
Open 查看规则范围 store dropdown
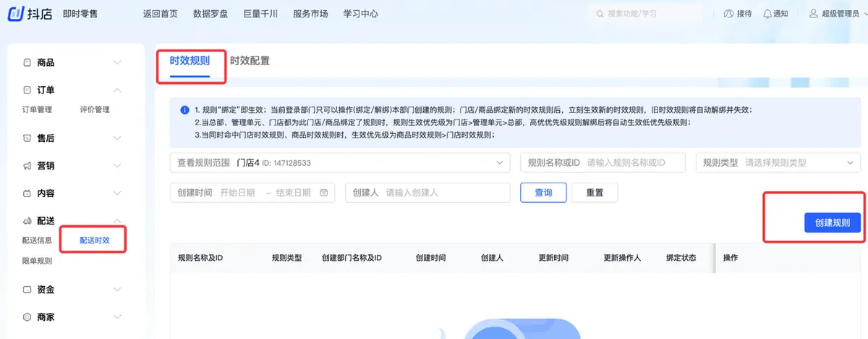[340, 163]
